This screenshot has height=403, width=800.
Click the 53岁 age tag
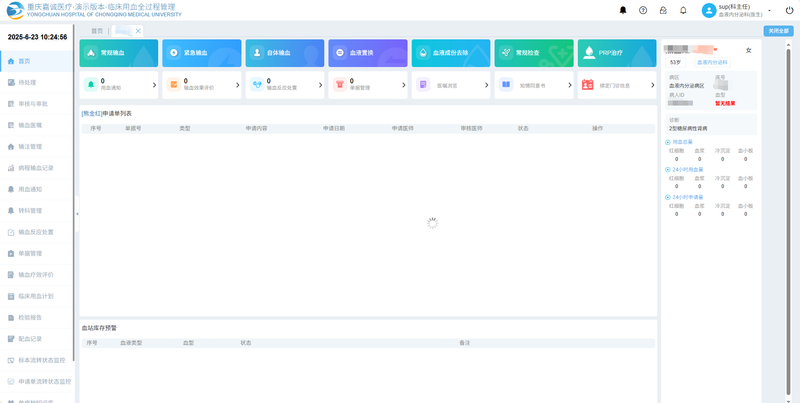click(x=676, y=62)
